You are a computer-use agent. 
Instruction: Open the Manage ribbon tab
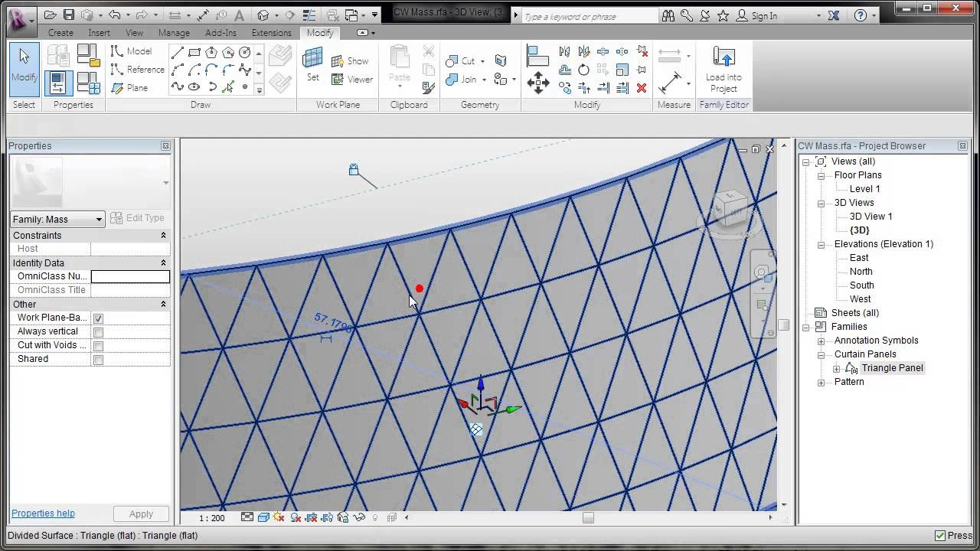(x=174, y=33)
